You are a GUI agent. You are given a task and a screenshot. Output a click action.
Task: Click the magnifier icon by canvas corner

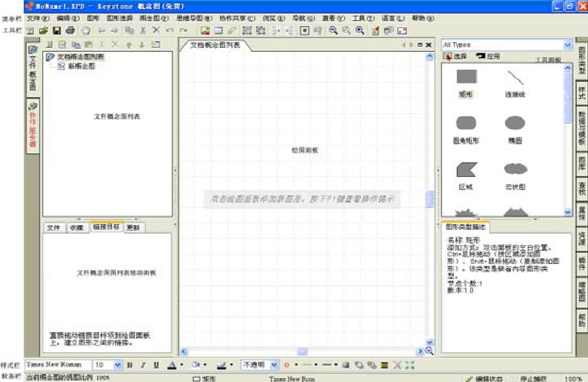pyautogui.click(x=429, y=351)
